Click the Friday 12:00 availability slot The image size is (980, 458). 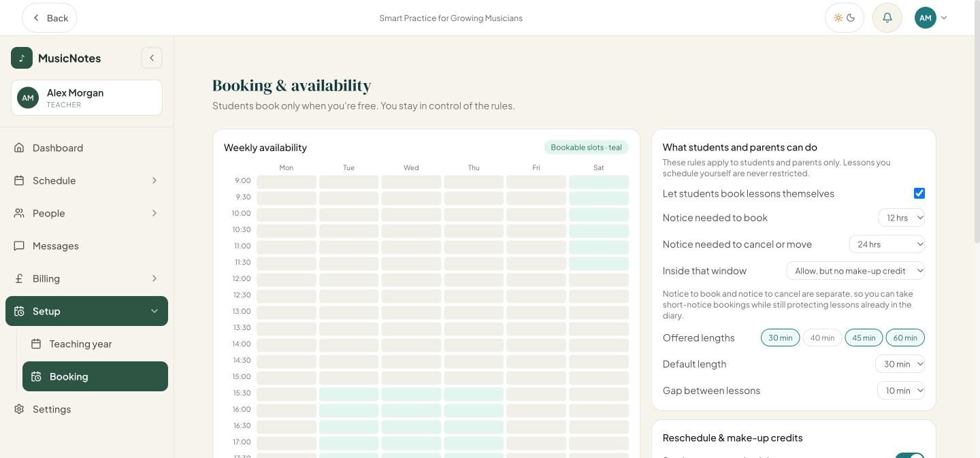coord(536,280)
